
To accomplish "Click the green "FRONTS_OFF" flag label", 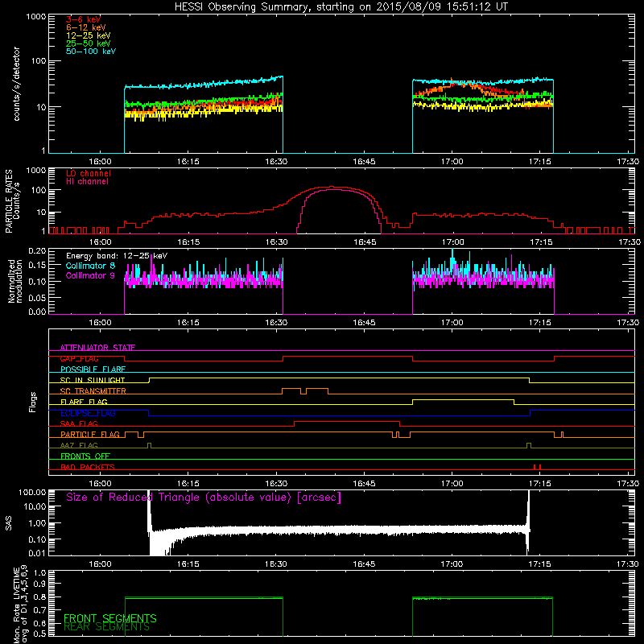I will [85, 456].
